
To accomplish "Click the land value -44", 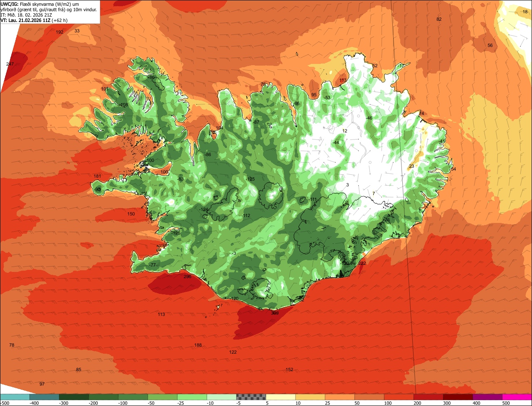I will [x=336, y=142].
